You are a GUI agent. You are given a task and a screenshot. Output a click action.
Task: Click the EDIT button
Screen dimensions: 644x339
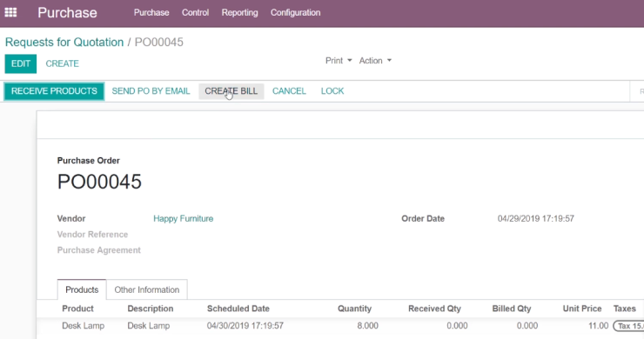pyautogui.click(x=21, y=63)
